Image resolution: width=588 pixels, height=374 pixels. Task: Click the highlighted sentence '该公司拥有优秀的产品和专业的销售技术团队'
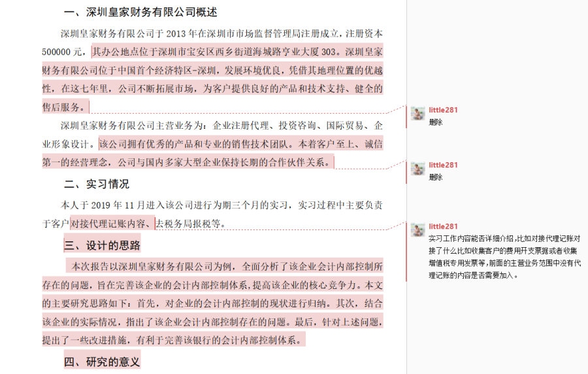[x=193, y=144]
